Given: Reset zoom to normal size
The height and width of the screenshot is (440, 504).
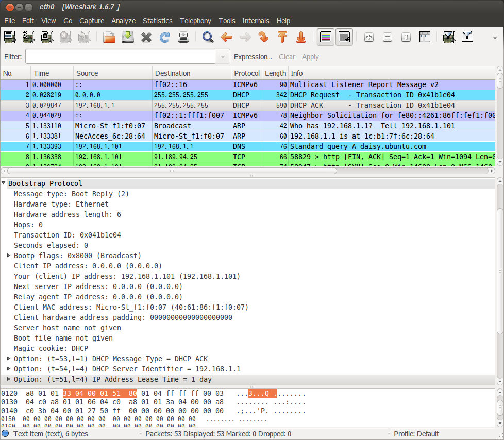Looking at the screenshot, I should [x=406, y=37].
